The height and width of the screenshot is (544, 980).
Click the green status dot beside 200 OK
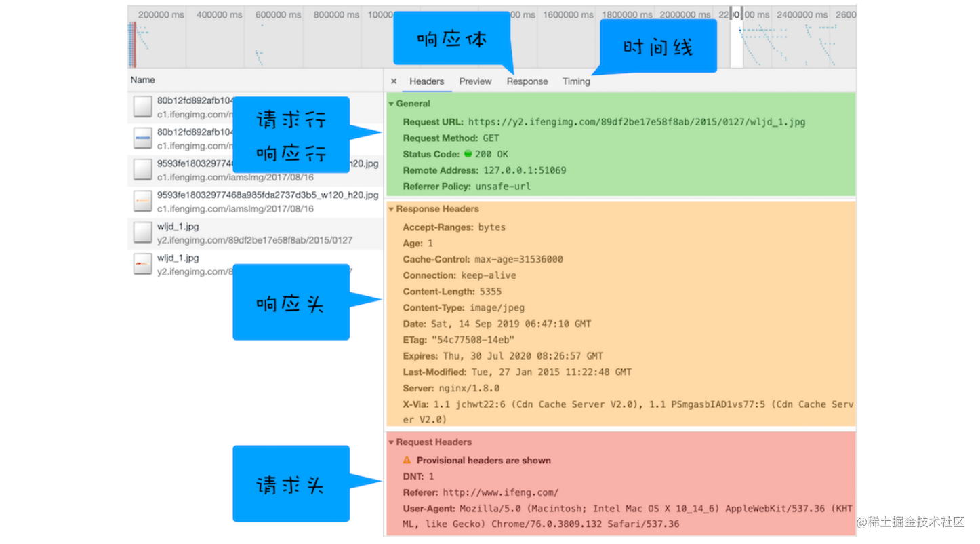pos(468,154)
